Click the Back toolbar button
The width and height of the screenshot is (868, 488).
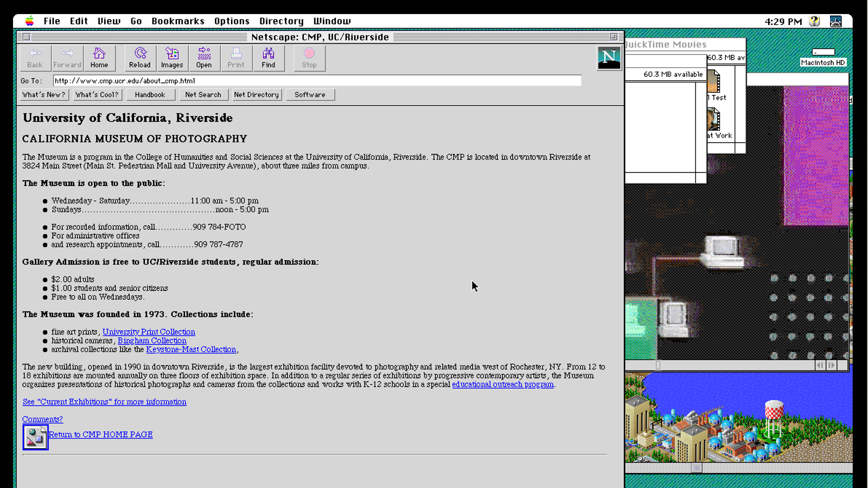[x=35, y=58]
